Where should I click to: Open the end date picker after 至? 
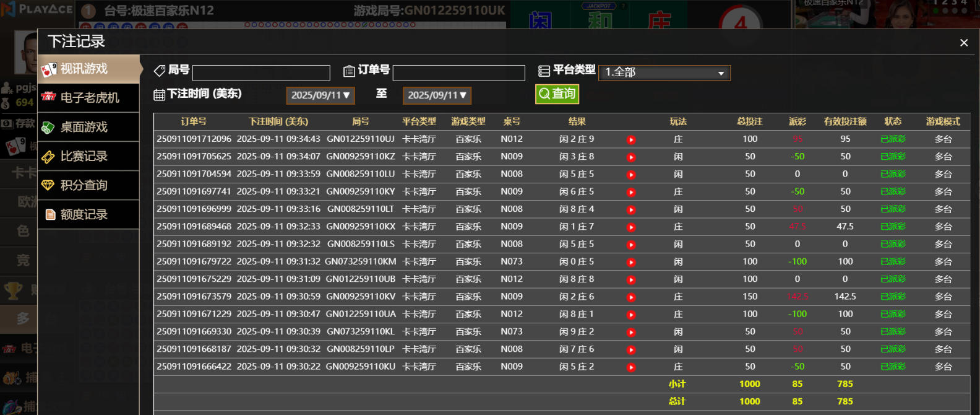pyautogui.click(x=437, y=95)
